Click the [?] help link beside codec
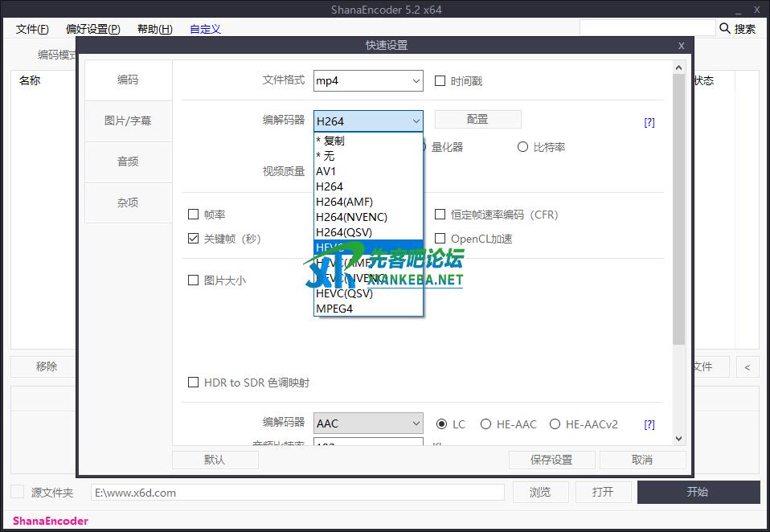This screenshot has width=770, height=532. tap(649, 123)
